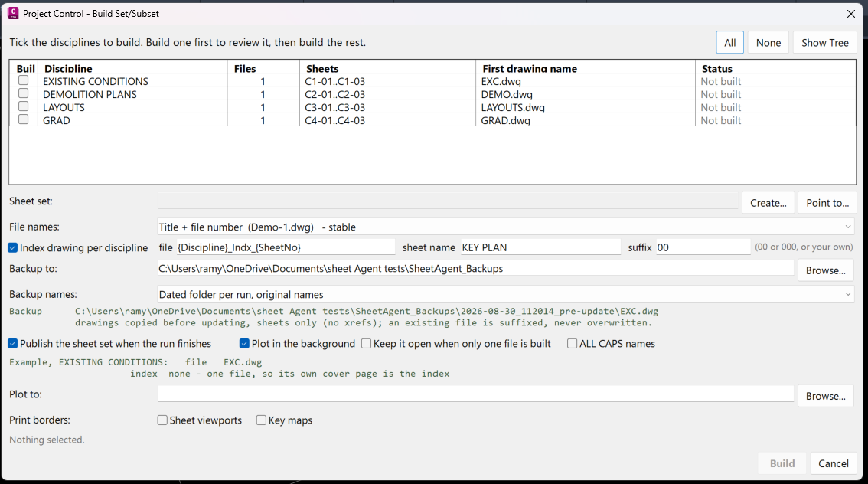The width and height of the screenshot is (868, 484).
Task: Click the Show Tree button
Action: [x=825, y=43]
